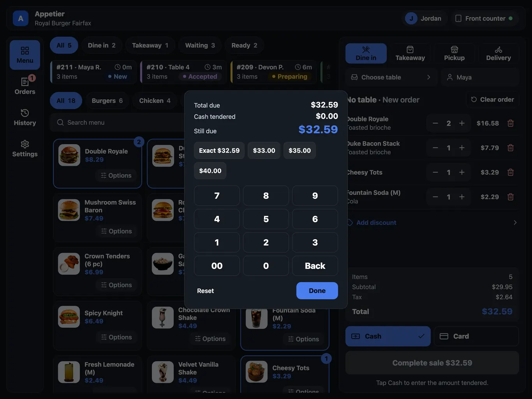532x399 pixels.
Task: Trash the Cheesy Tots order line
Action: tap(511, 172)
